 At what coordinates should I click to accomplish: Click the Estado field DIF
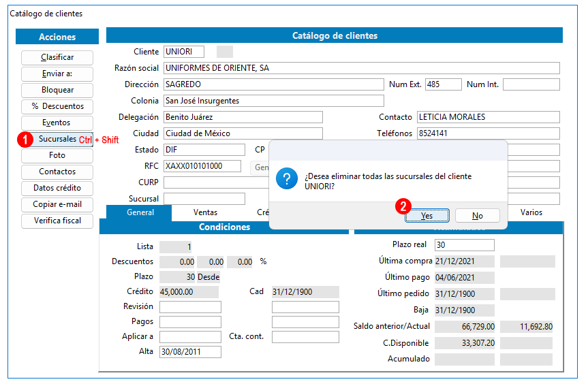click(204, 150)
